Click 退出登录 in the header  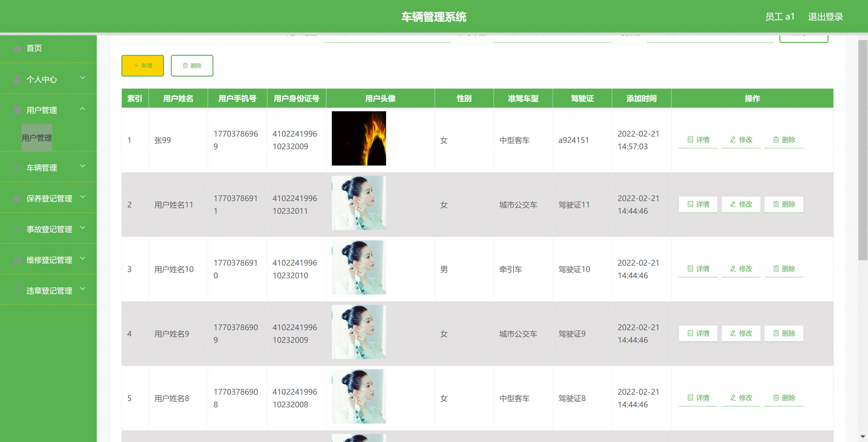pyautogui.click(x=825, y=17)
